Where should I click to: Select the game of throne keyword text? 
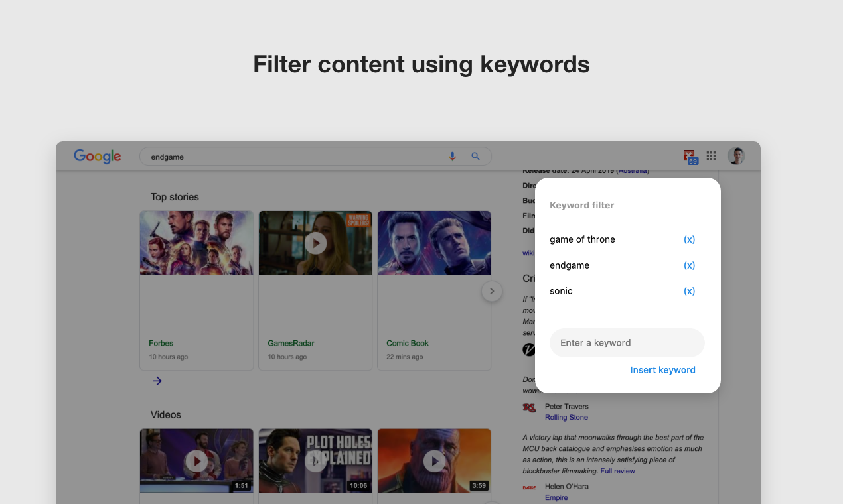click(582, 239)
